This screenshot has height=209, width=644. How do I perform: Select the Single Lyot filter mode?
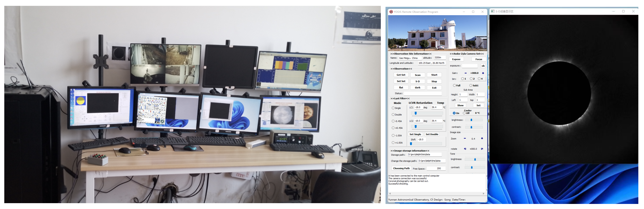(x=393, y=108)
